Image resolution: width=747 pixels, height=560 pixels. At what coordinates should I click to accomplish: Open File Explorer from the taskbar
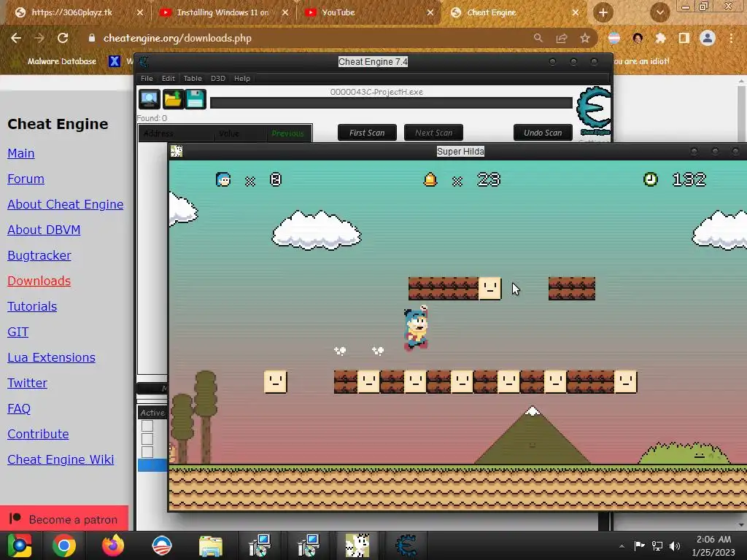click(211, 545)
